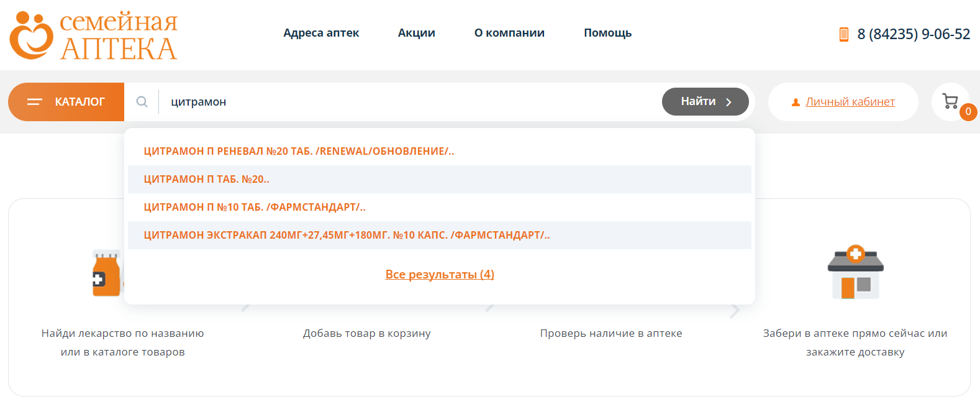The height and width of the screenshot is (404, 980).
Task: Click the search field containing цитрамон
Action: [410, 102]
